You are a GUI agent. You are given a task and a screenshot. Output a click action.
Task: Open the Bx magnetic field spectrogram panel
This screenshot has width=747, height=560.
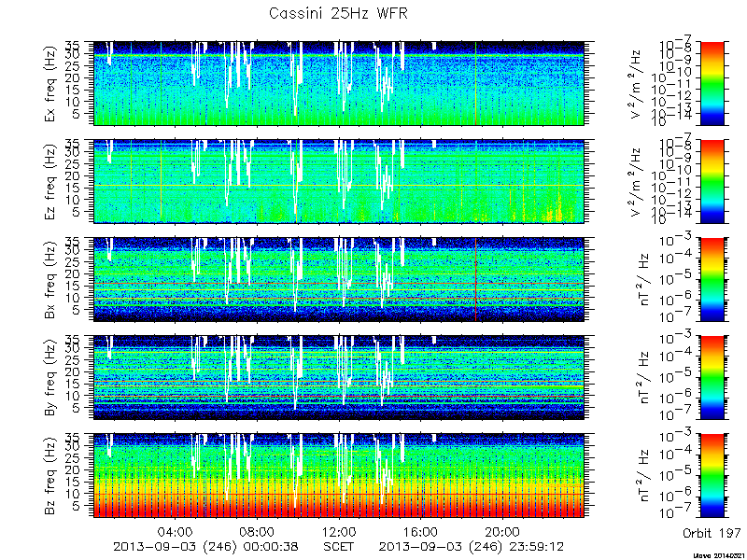tap(339, 279)
